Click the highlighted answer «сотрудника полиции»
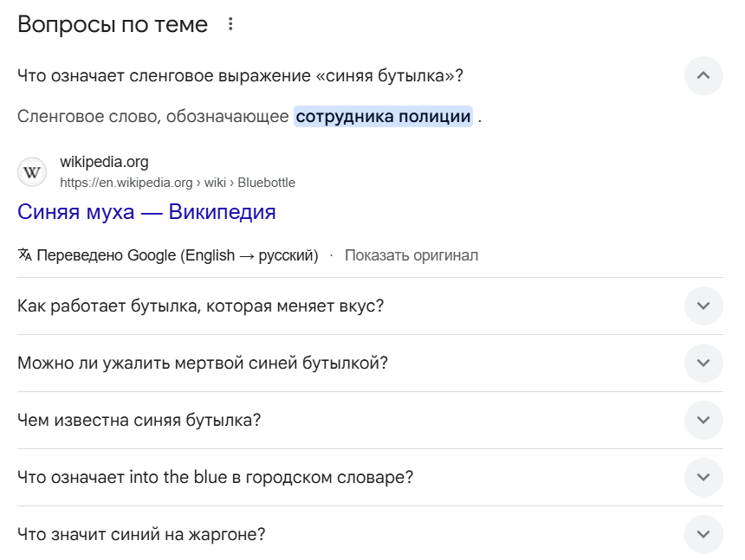Viewport: 745px width, 560px height. point(383,117)
